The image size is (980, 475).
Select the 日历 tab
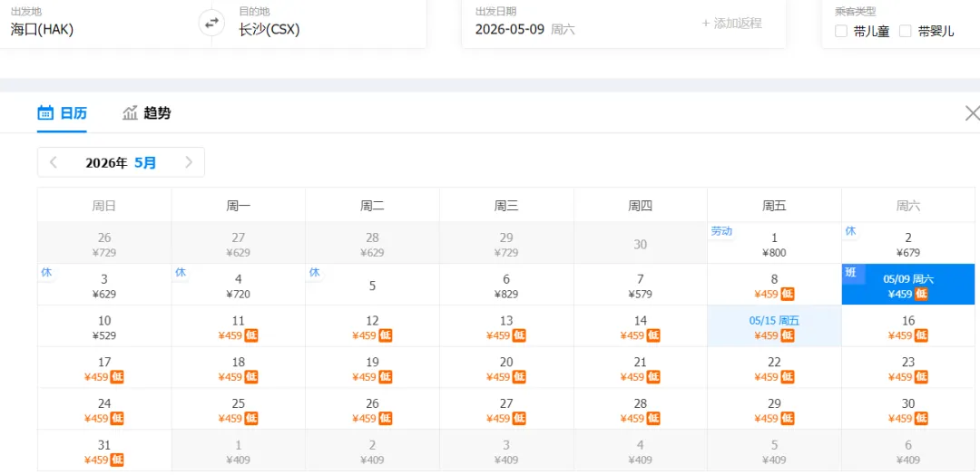pyautogui.click(x=73, y=113)
